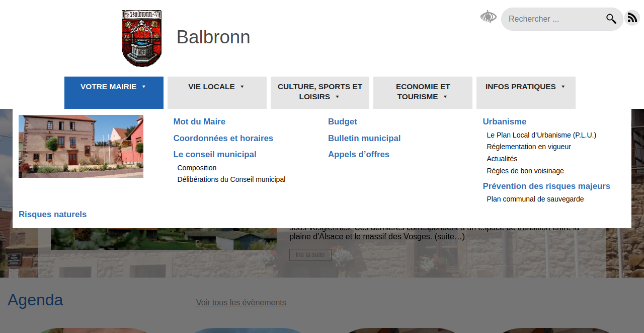Click the Balbronn coat of arms logo
This screenshot has width=644, height=333.
point(142,38)
